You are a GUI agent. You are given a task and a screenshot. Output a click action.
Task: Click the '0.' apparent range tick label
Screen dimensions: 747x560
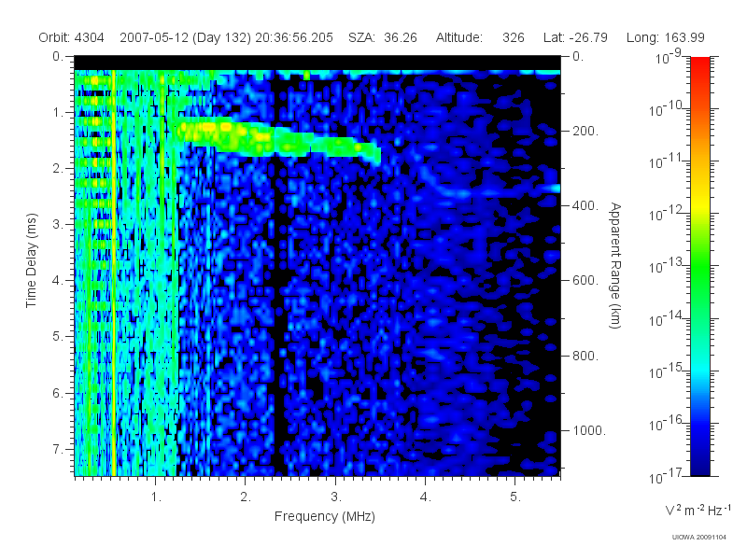pos(578,57)
